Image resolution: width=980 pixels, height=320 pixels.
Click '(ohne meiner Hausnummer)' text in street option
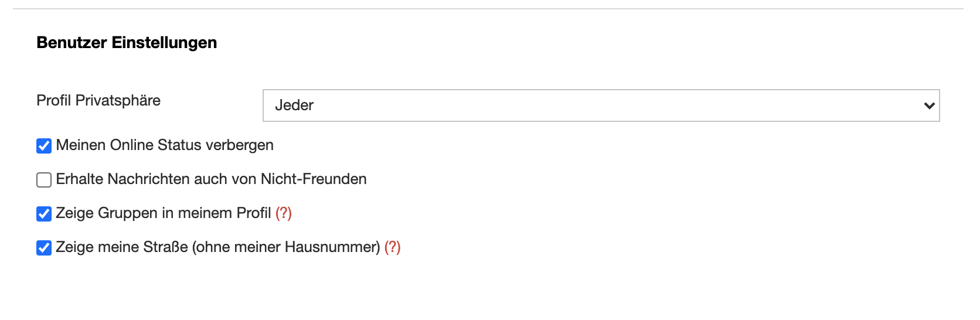(x=286, y=247)
